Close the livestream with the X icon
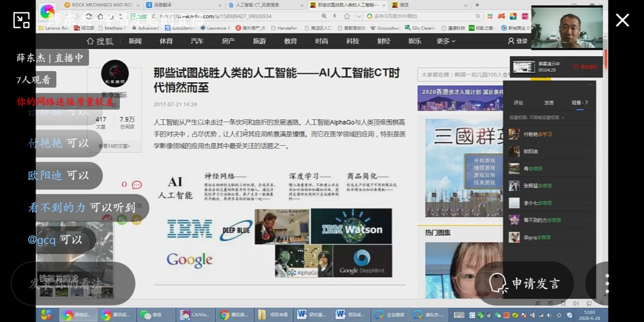 [622, 20]
